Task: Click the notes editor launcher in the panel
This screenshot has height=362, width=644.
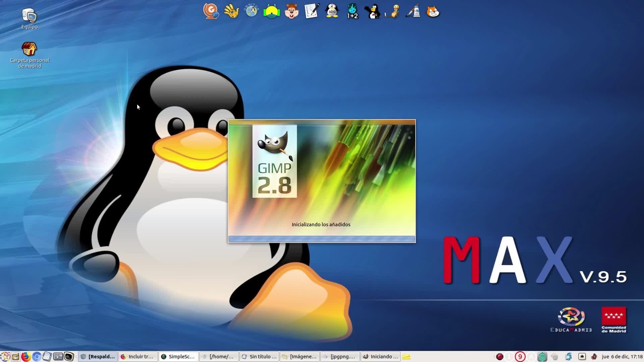Action: (x=15, y=357)
